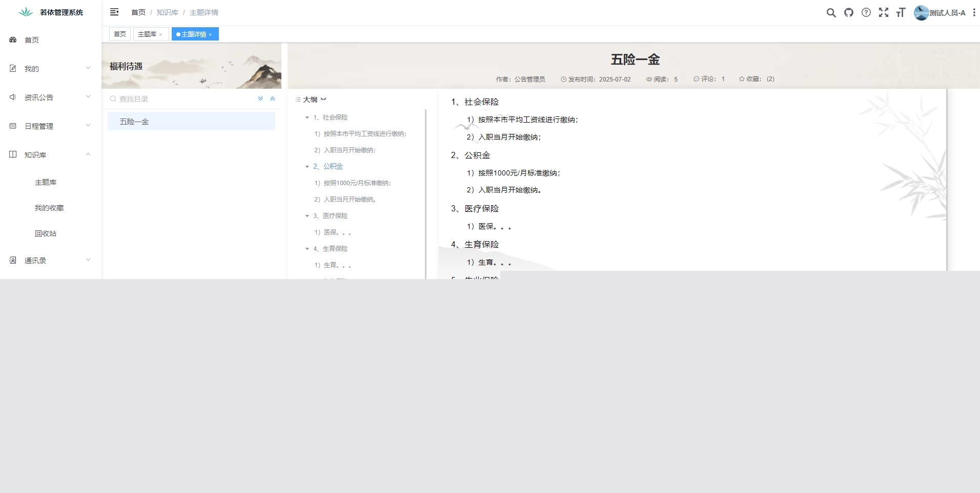
Task: Jump to outline item 按照本市平均工资线进行缴纳
Action: click(360, 134)
